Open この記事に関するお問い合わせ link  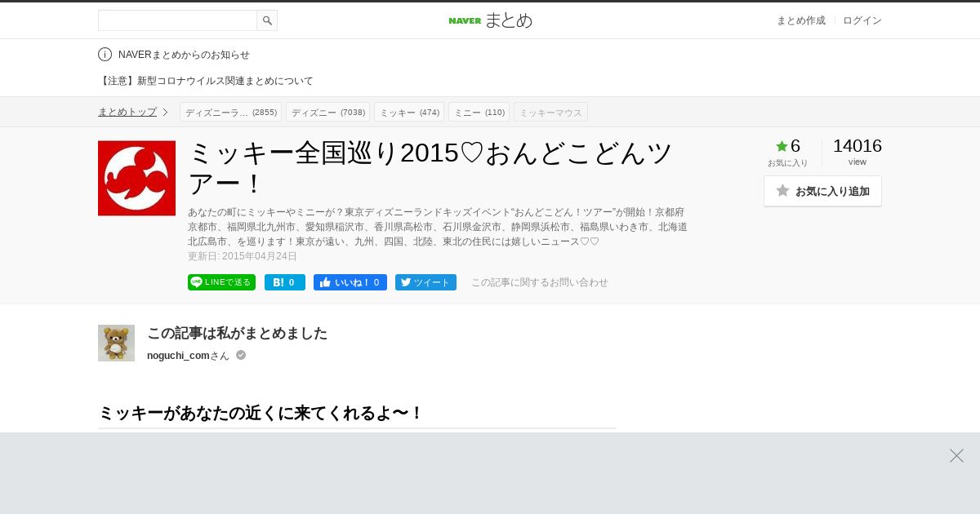[540, 282]
